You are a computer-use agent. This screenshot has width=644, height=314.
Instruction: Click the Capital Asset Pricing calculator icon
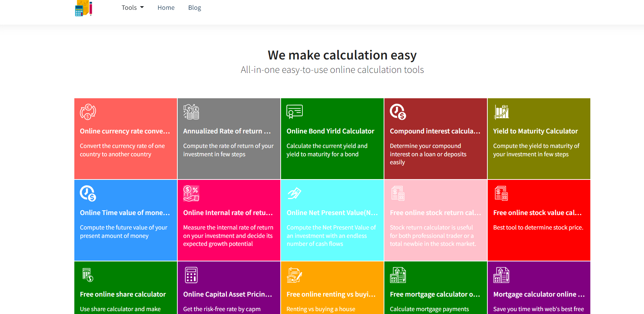pos(191,275)
